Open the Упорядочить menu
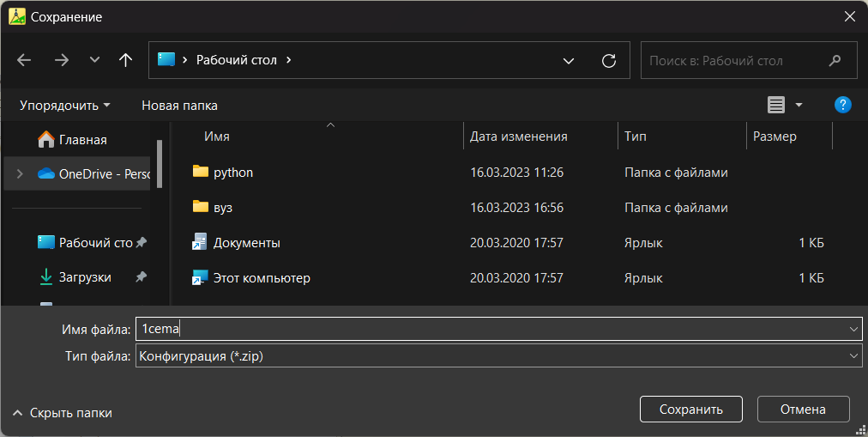 [65, 106]
